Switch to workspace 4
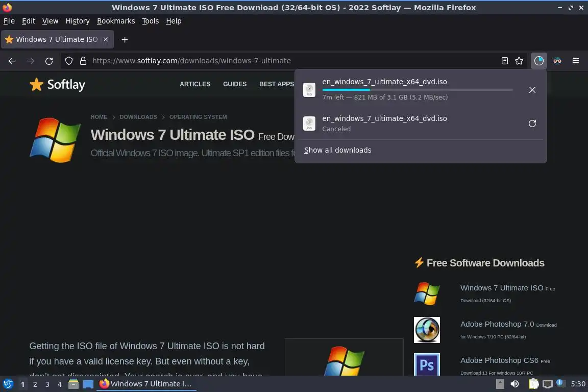This screenshot has width=588, height=392. coord(59,384)
